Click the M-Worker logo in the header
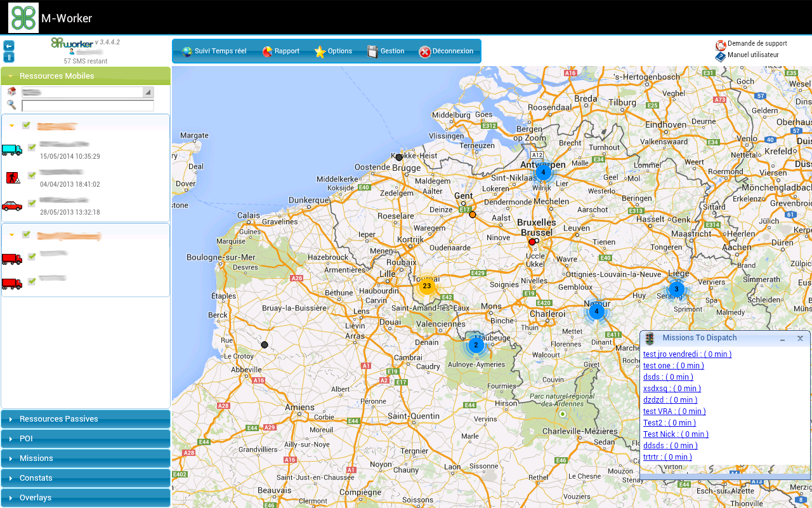This screenshot has height=508, width=812. point(23,18)
